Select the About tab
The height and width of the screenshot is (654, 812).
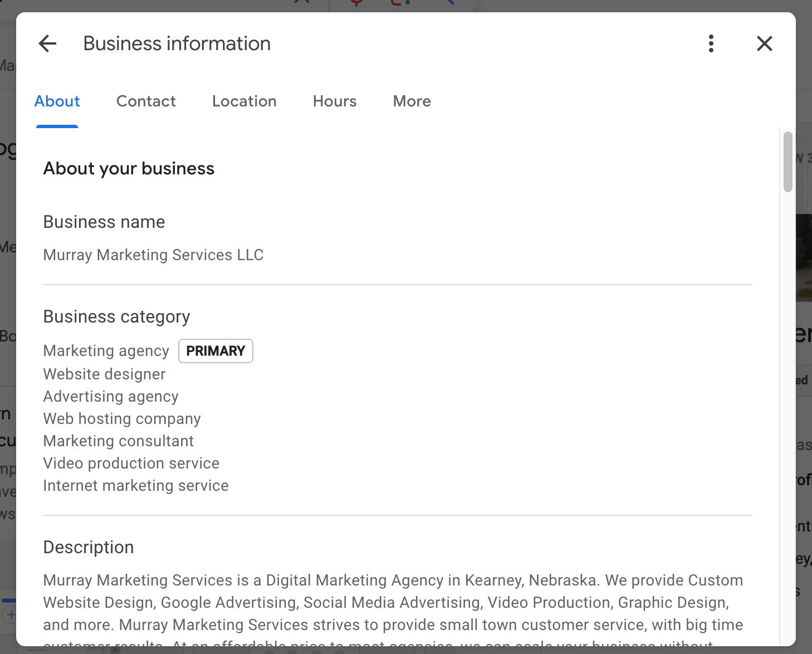[x=57, y=101]
